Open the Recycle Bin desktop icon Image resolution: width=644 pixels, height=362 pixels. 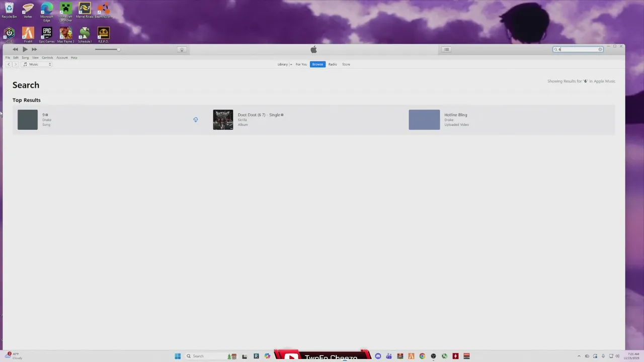coord(9,10)
